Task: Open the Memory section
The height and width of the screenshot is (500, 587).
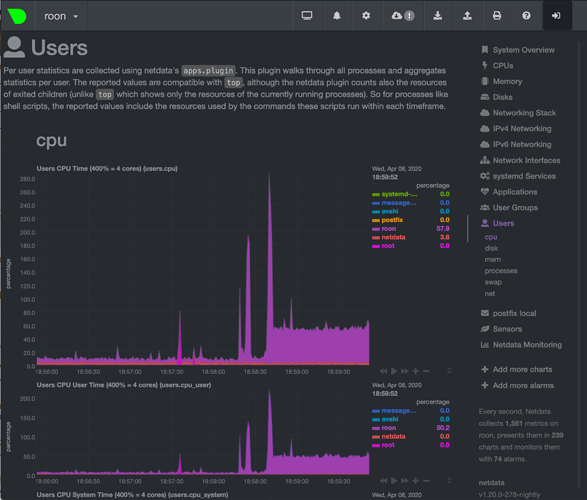Action: [x=501, y=81]
